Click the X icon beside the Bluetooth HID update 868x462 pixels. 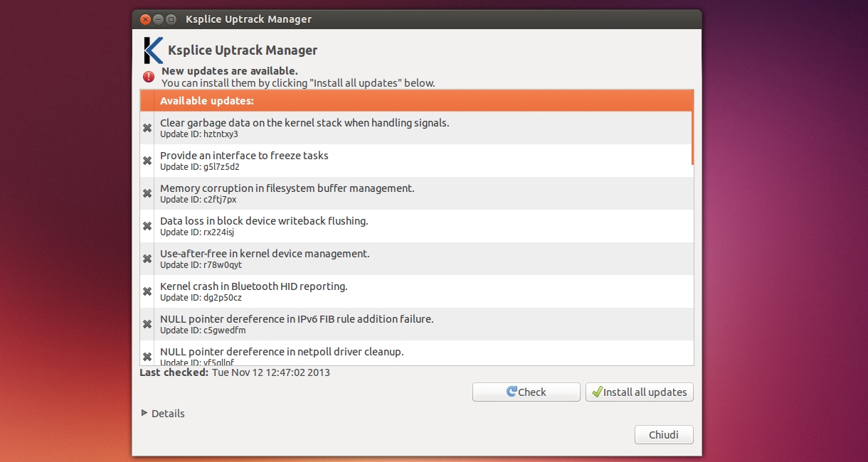click(x=147, y=291)
